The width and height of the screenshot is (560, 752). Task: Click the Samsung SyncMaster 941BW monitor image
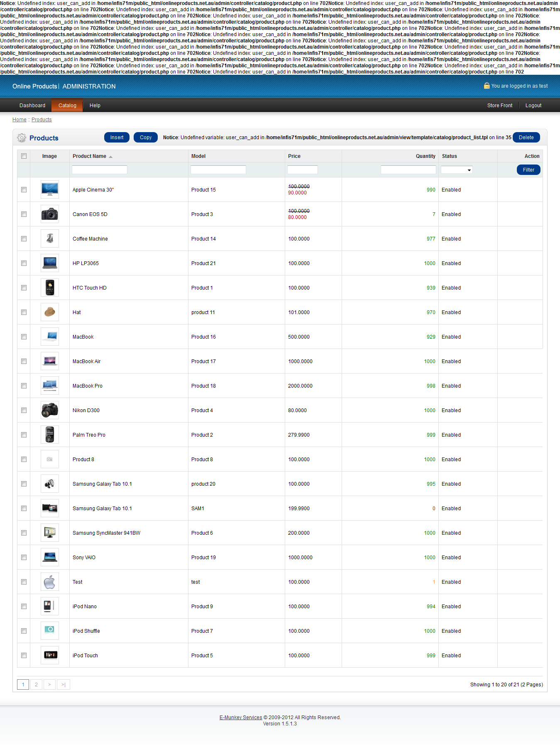click(50, 533)
